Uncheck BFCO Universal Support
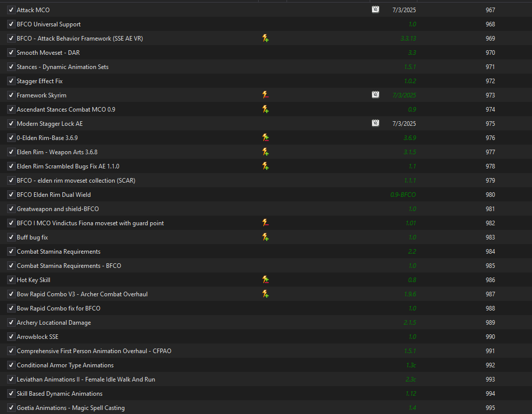532x414 pixels. click(11, 24)
